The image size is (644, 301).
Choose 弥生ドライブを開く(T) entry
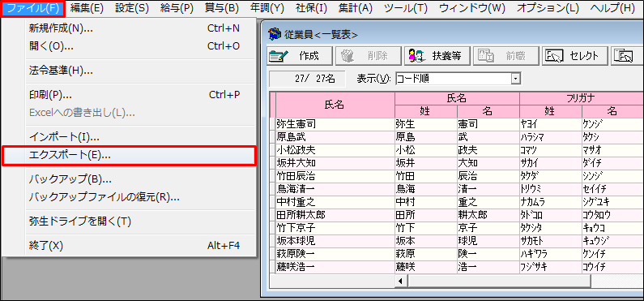[x=130, y=221]
